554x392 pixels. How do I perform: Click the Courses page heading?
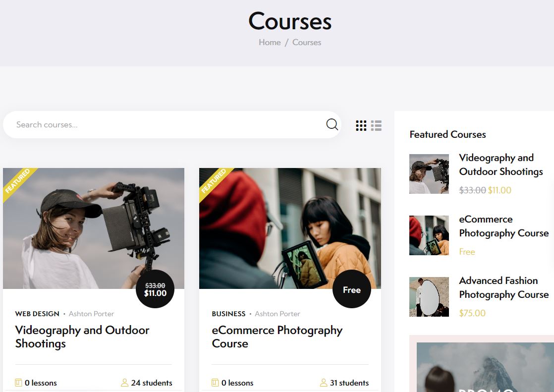point(290,21)
